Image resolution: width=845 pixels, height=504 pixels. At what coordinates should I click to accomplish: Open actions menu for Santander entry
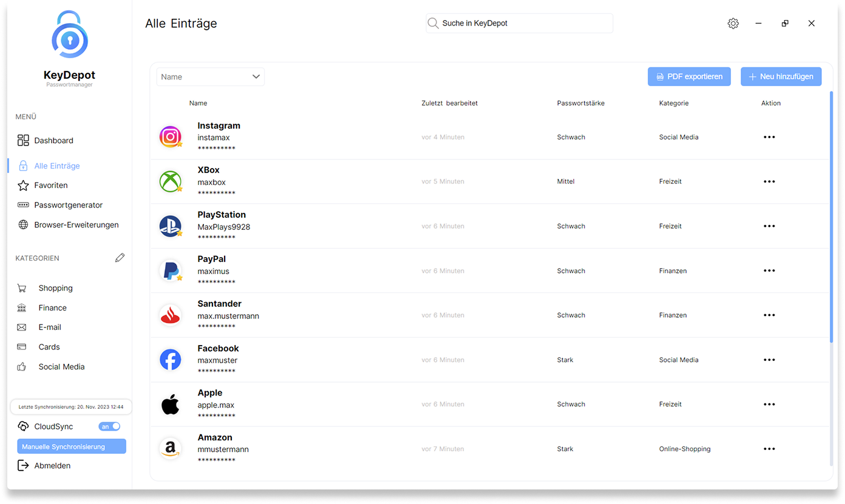coord(769,315)
